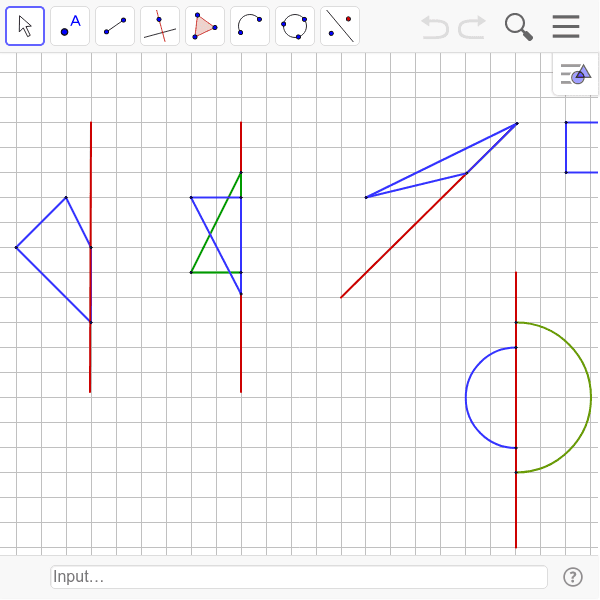This screenshot has height=600, width=600.
Task: Click the thin blue triangle's top vertex
Action: coord(517,124)
